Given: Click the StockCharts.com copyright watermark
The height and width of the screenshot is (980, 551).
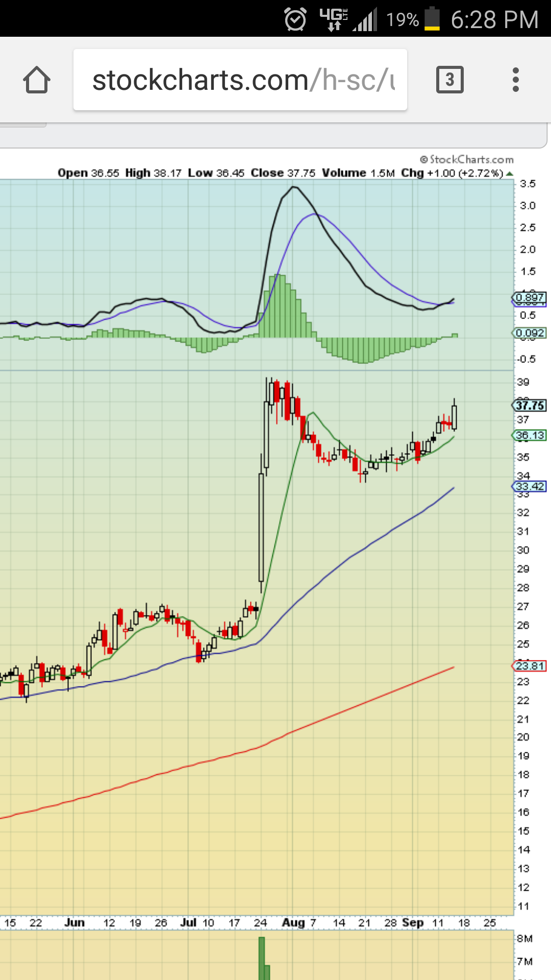Looking at the screenshot, I should tap(466, 160).
